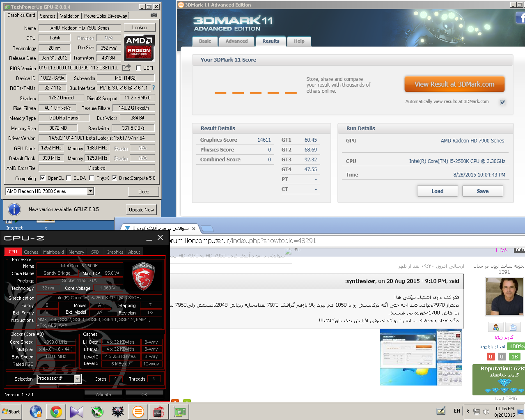Click the Close button in GPU-Z
This screenshot has height=420, width=525.
[144, 192]
